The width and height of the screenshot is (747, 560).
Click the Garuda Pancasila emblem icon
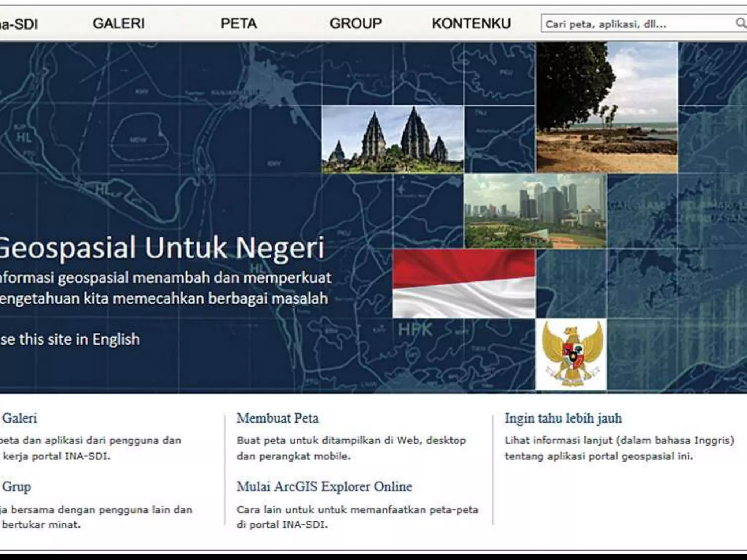571,354
